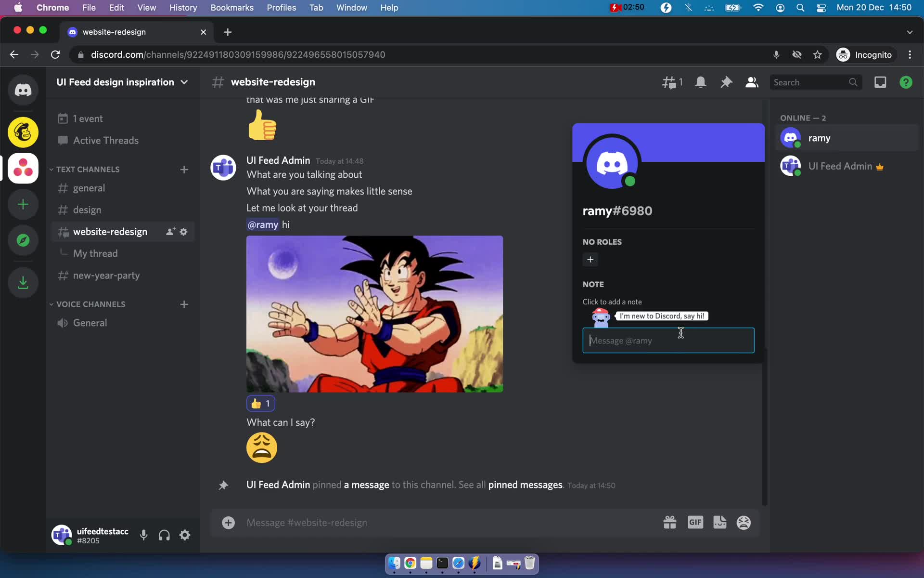The image size is (924, 578).
Task: Join the General voice channel
Action: [122, 323]
